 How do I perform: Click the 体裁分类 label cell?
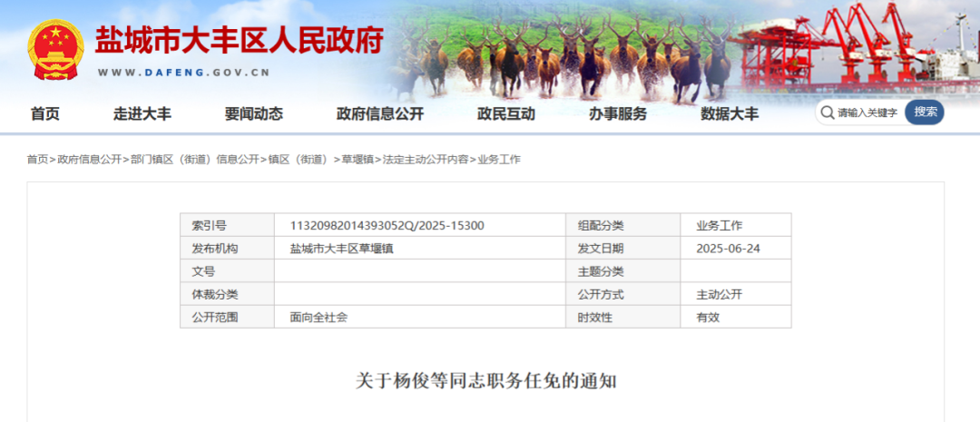228,294
